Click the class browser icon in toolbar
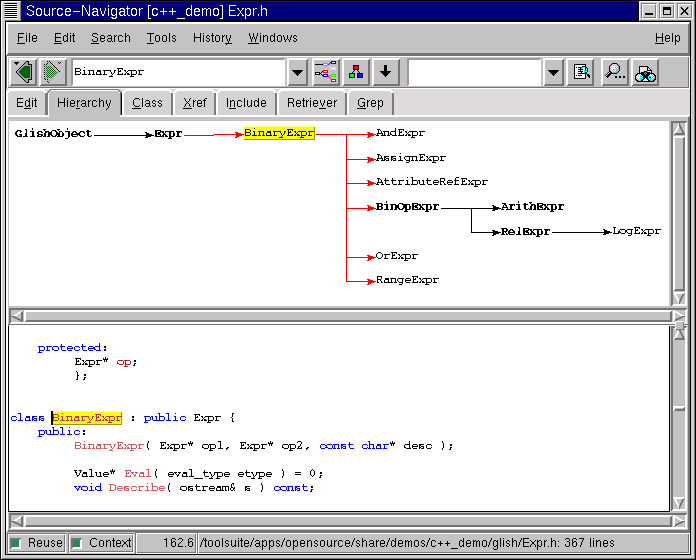The width and height of the screenshot is (696, 560). 356,72
